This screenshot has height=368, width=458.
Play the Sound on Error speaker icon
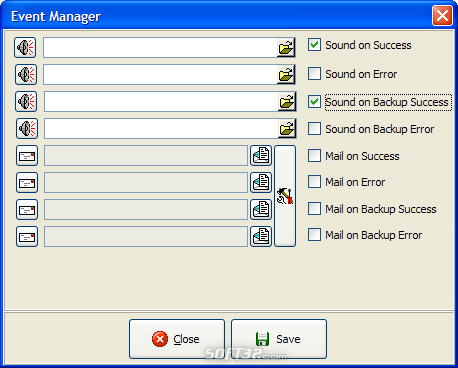26,74
